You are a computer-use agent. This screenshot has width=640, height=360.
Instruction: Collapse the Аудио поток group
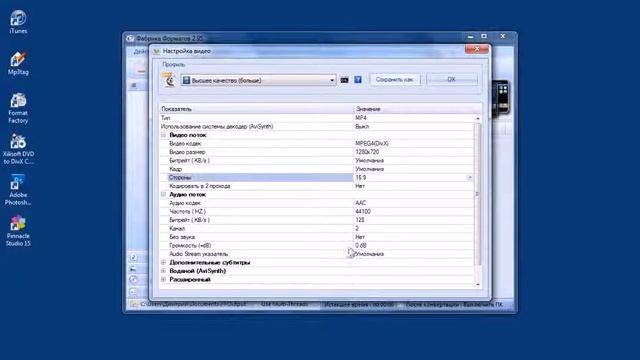click(163, 194)
